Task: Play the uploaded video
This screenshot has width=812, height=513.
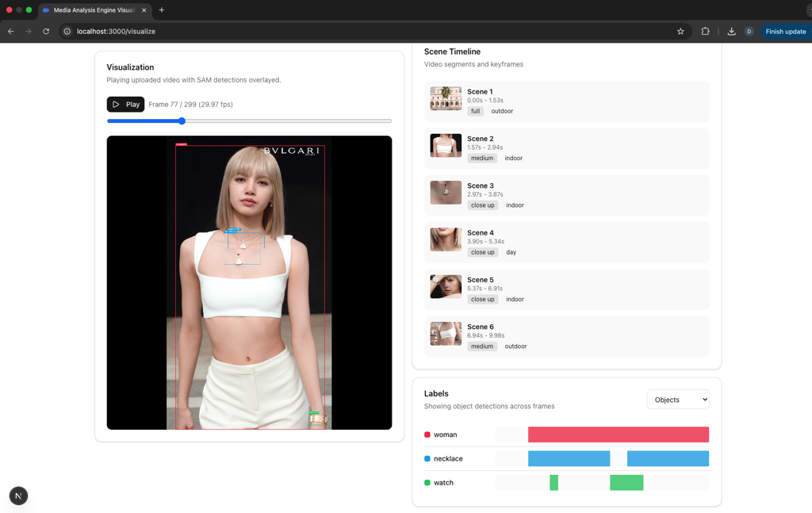Action: coord(125,105)
